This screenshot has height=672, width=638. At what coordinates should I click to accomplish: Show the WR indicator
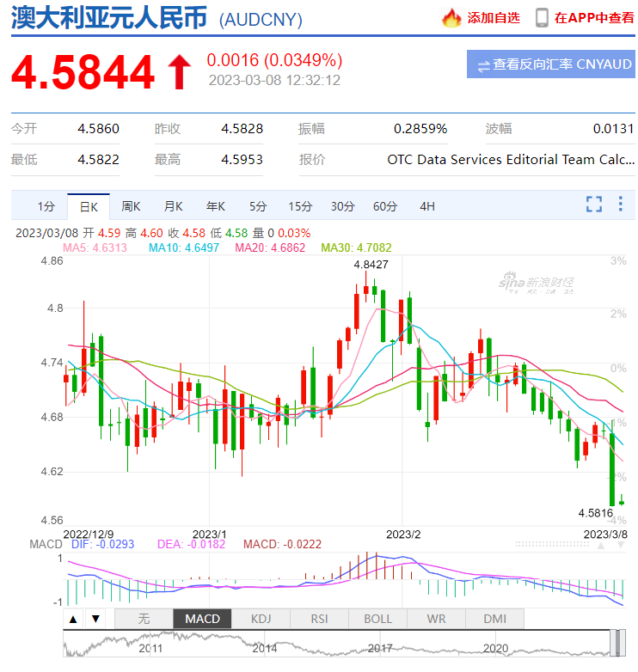(x=436, y=619)
